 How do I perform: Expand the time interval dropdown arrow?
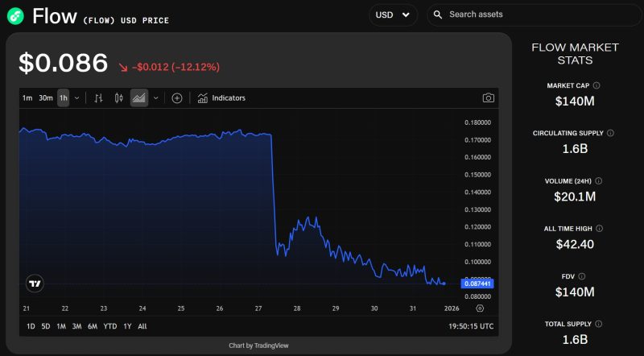77,98
